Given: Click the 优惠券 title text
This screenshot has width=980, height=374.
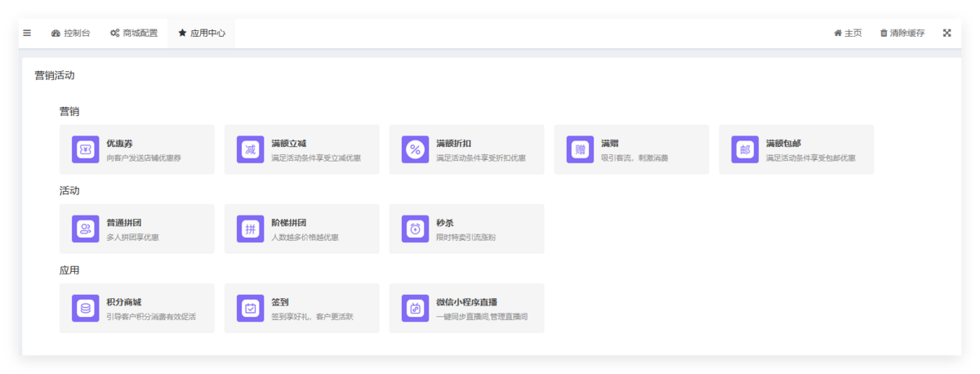Looking at the screenshot, I should pyautogui.click(x=119, y=143).
